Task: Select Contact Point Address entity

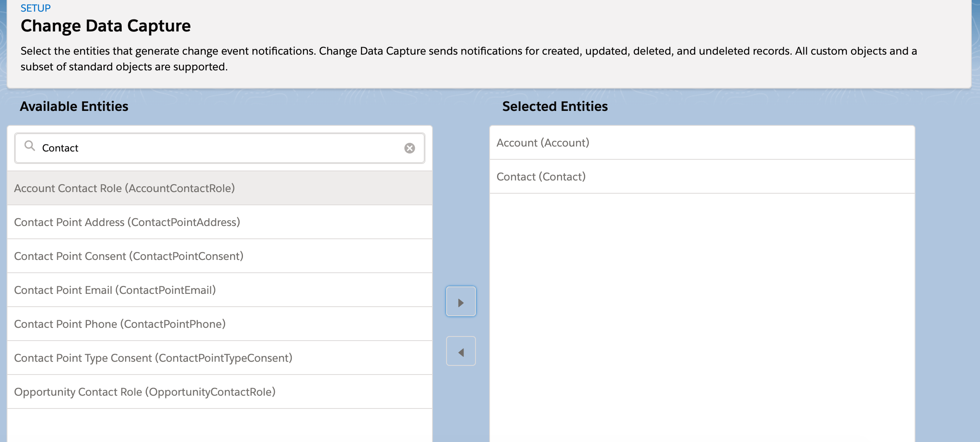Action: 127,222
